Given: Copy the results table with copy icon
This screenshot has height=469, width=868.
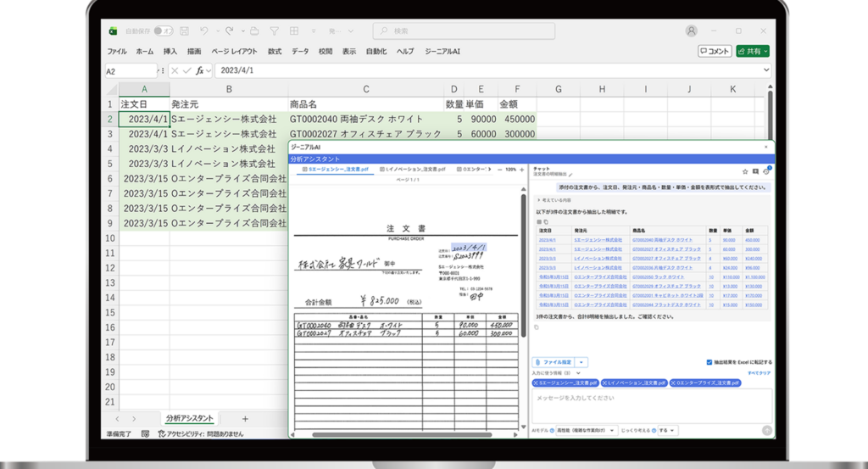Looking at the screenshot, I should coord(546,222).
